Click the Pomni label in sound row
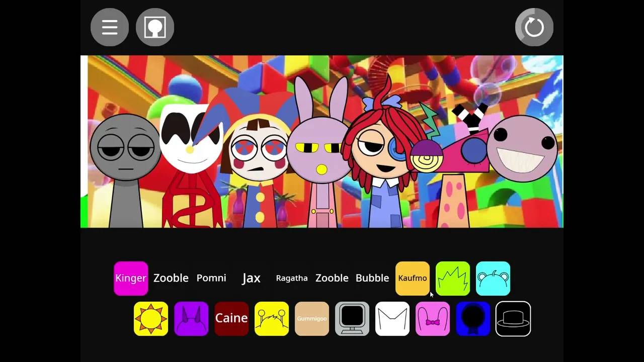Screen dimensions: 644x362 (x=211, y=278)
